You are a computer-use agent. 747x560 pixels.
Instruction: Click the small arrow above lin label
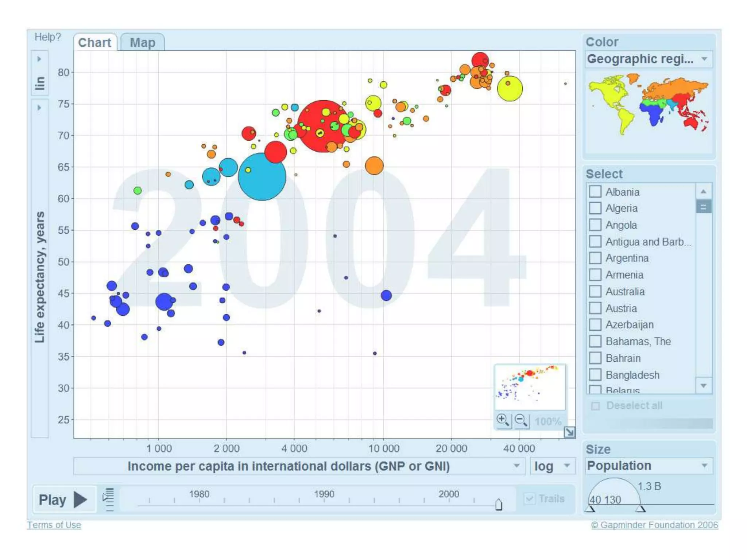[x=39, y=59]
